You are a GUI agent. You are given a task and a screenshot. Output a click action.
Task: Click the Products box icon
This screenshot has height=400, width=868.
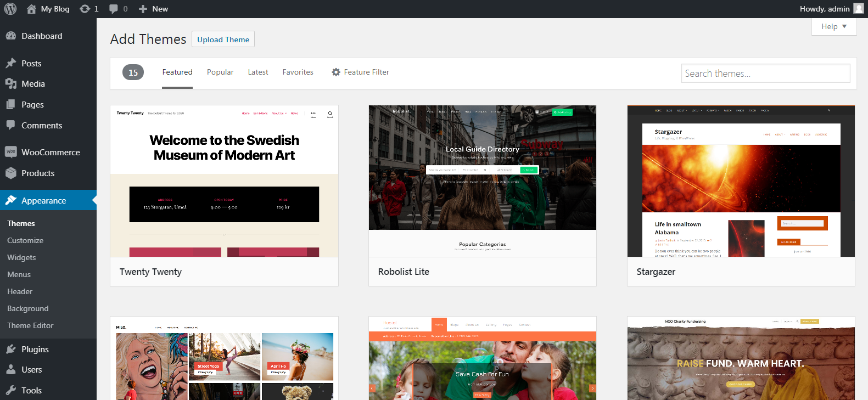pos(11,173)
